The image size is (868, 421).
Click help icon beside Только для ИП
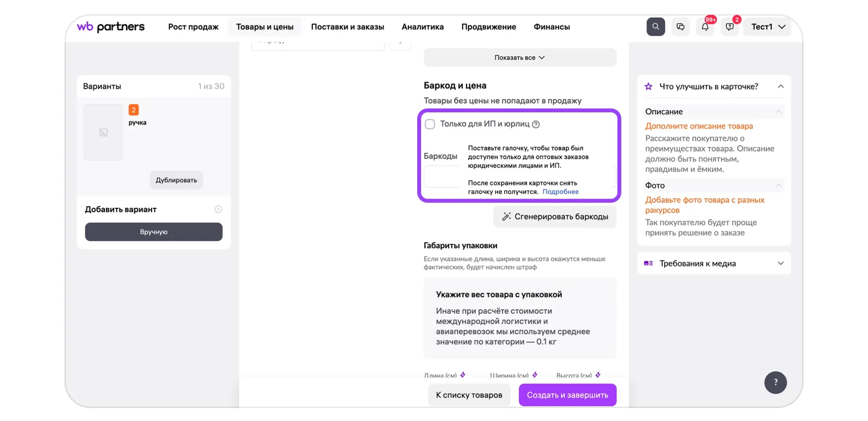tap(536, 125)
